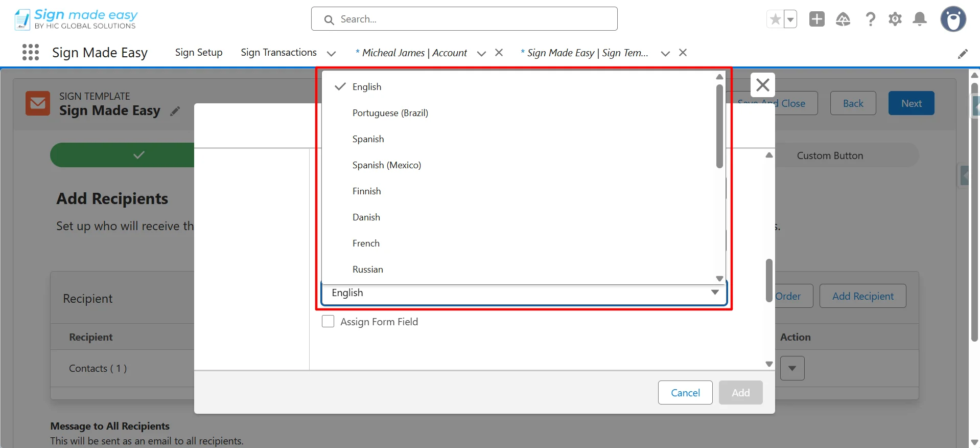Click the dialog body scroll down arrow
Image resolution: width=980 pixels, height=448 pixels.
(x=769, y=364)
